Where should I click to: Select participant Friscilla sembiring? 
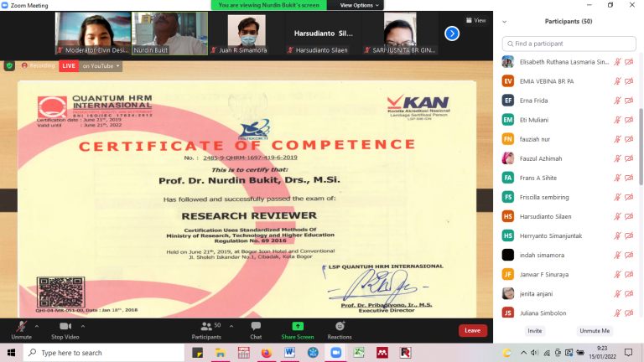coord(569,197)
